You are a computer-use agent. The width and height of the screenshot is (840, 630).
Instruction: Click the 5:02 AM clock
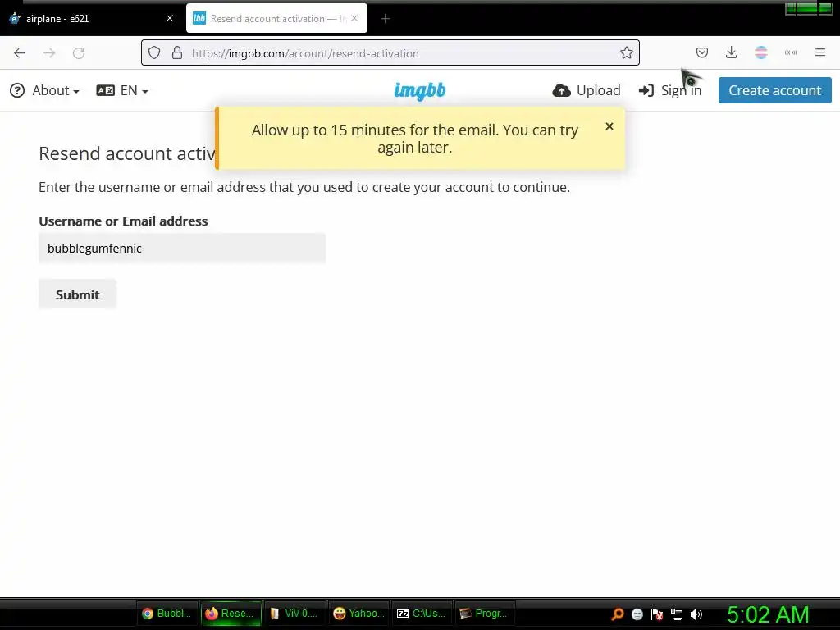(768, 614)
